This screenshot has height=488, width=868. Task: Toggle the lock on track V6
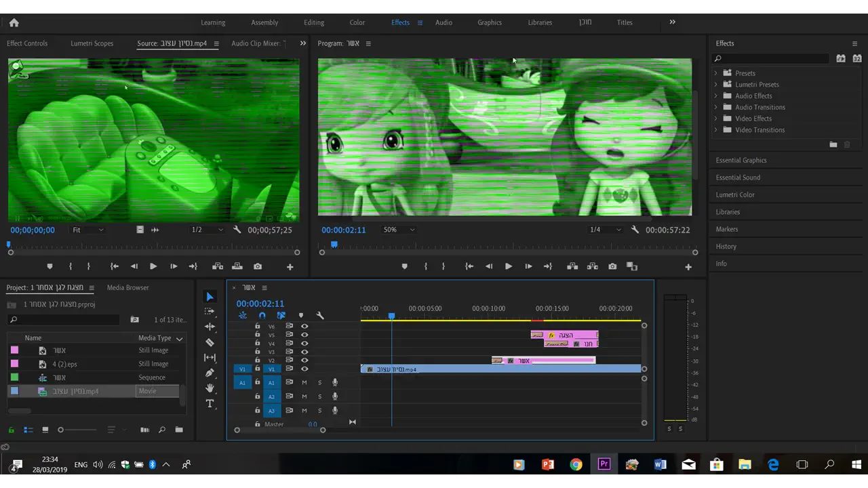point(257,327)
